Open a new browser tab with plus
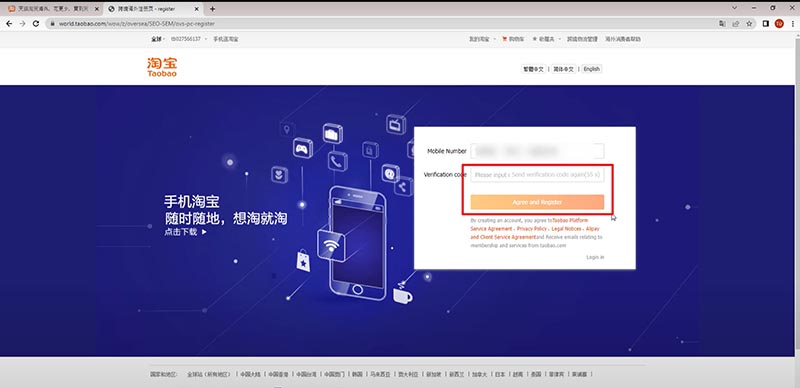The image size is (800, 388). coord(212,9)
